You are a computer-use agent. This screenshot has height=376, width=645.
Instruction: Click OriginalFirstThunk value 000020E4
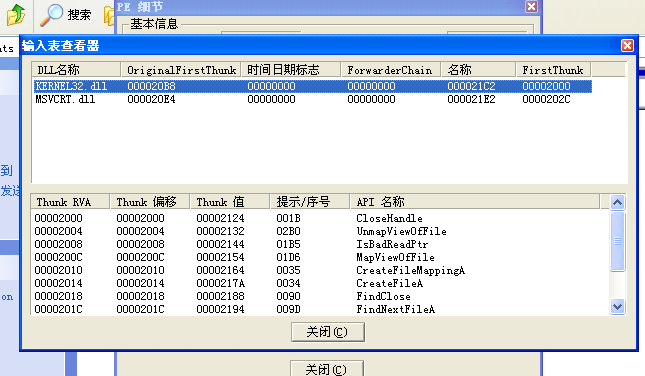[x=151, y=99]
